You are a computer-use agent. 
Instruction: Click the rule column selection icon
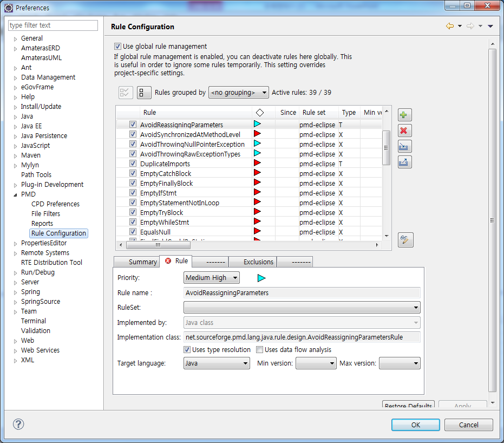coord(144,93)
